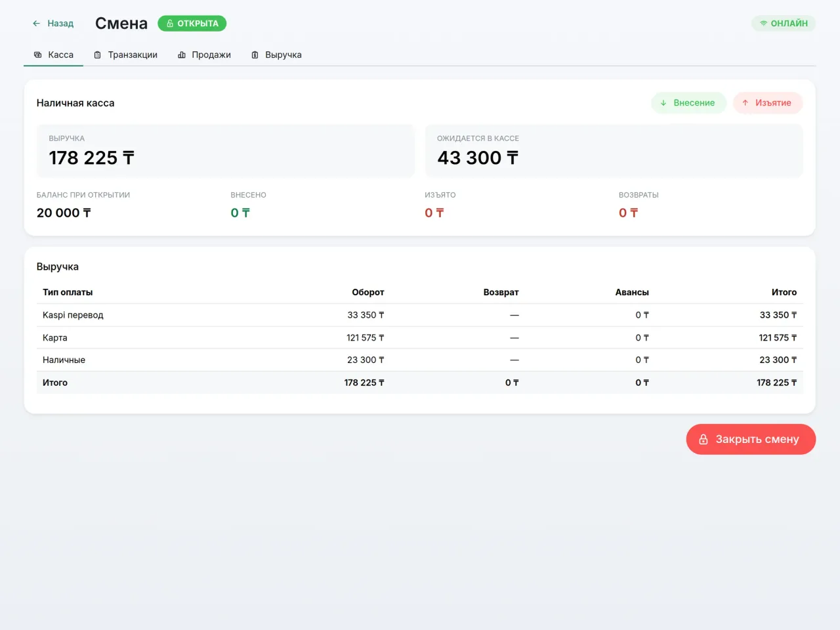This screenshot has width=840, height=630.
Task: Select the Смена page heading
Action: point(121,24)
